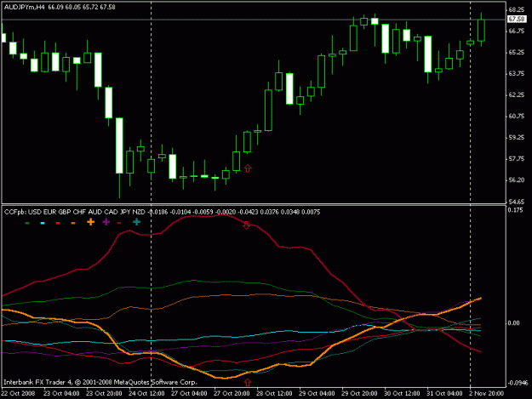Click the 0.0075 indicator value
This screenshot has height=399, width=532.
click(x=311, y=212)
